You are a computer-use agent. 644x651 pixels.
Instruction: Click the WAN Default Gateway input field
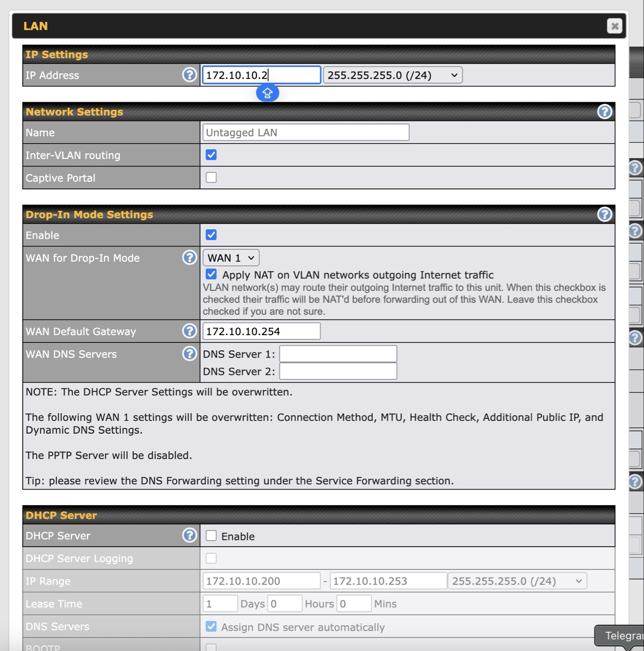point(261,332)
